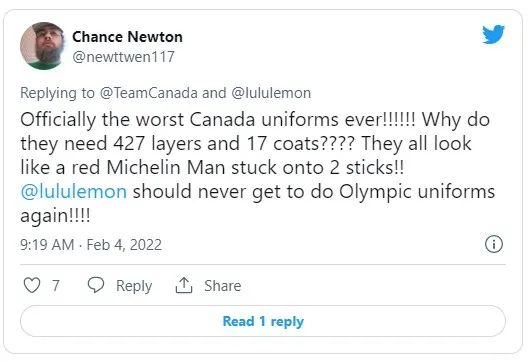Open @lululemon in the replying-to line
Image resolution: width=531 pixels, height=362 pixels.
pyautogui.click(x=271, y=93)
